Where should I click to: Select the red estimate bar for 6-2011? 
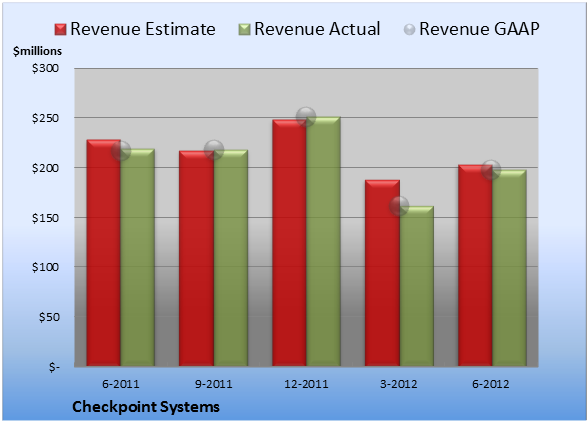(x=104, y=253)
